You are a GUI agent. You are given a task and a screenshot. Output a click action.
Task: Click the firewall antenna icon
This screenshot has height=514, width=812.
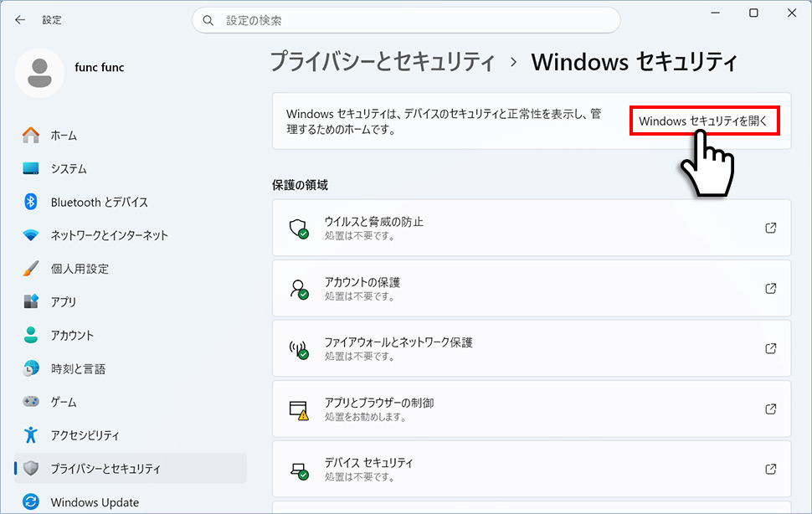[299, 349]
